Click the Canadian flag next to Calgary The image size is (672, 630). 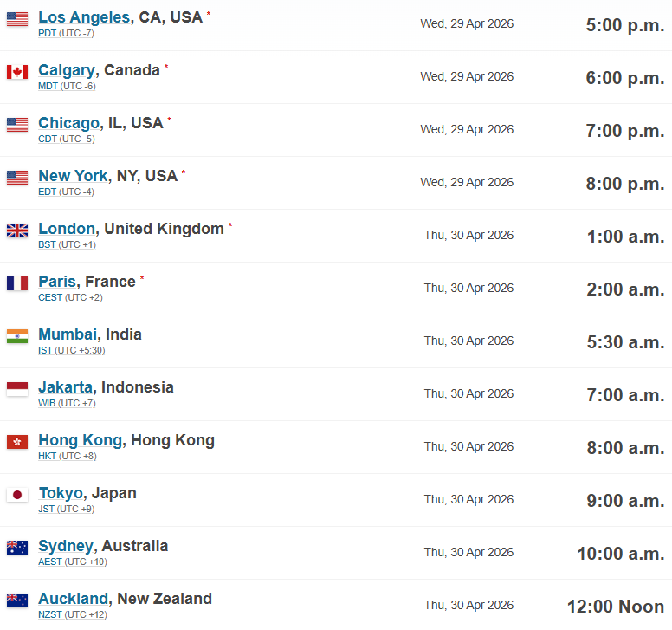(17, 72)
